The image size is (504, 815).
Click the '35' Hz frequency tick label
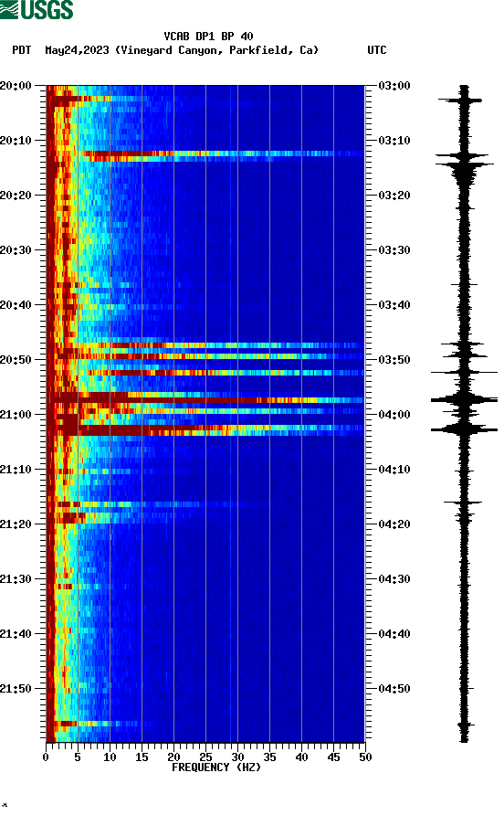pos(269,757)
